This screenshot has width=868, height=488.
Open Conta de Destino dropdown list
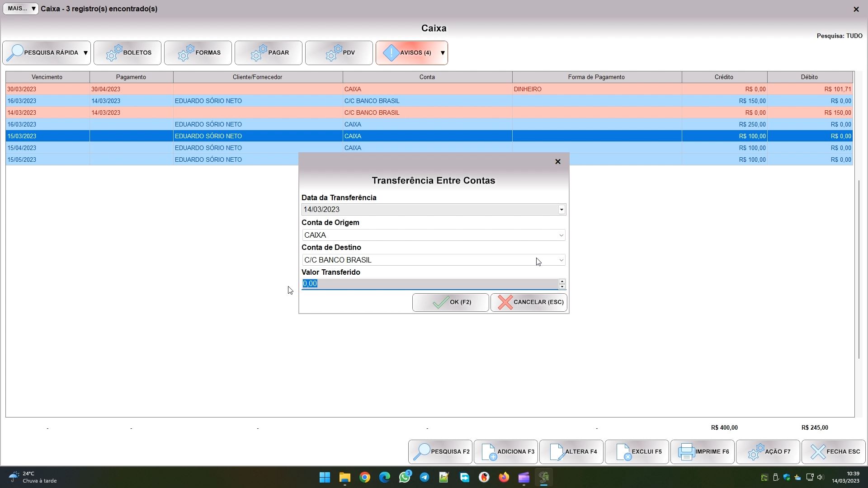(561, 260)
